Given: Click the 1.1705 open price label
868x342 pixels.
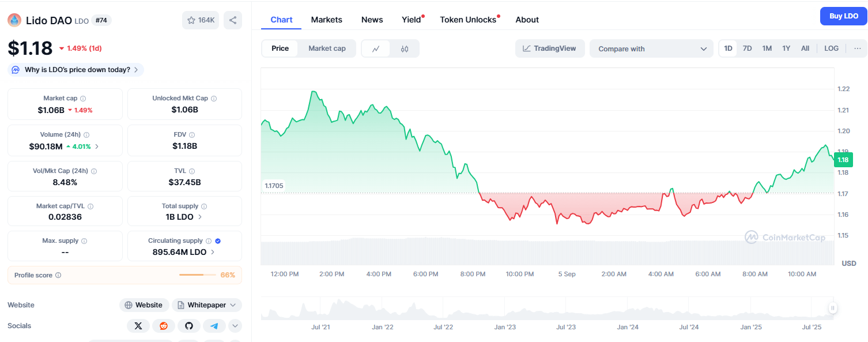Looking at the screenshot, I should click(x=274, y=186).
